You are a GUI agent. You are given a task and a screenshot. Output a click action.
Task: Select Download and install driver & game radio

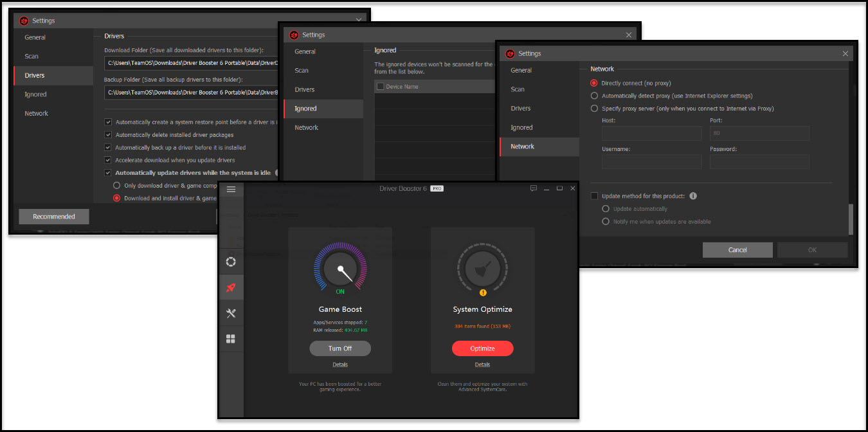(116, 198)
